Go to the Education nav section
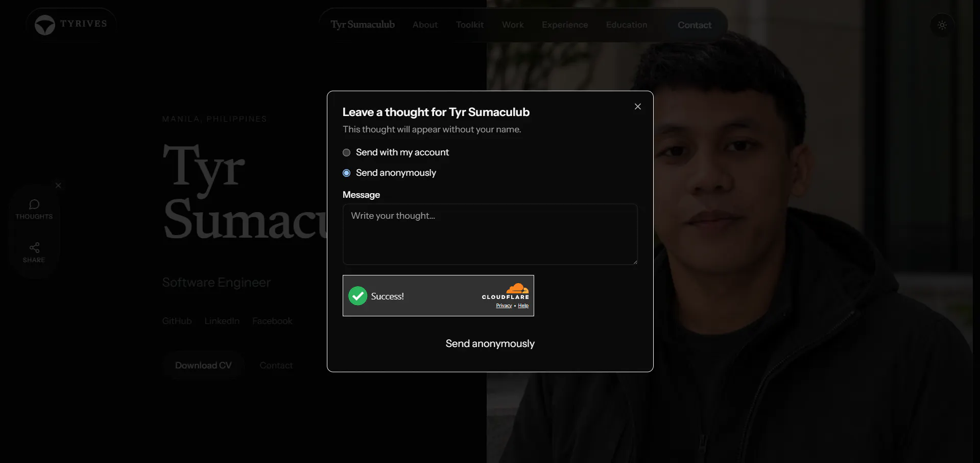This screenshot has width=980, height=463. click(x=627, y=25)
